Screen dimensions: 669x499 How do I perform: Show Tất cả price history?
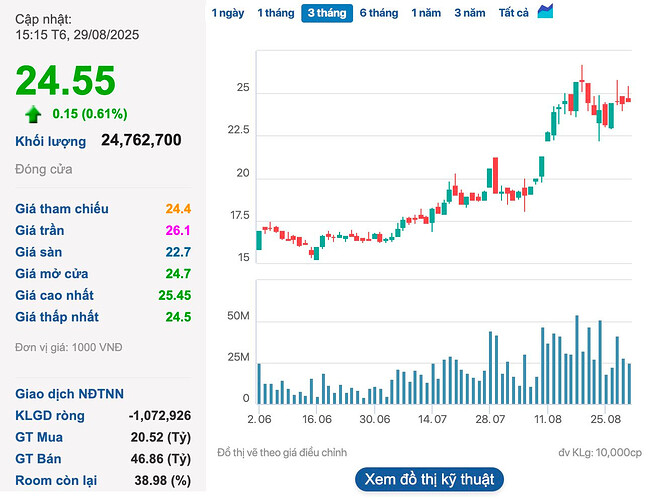coord(514,13)
